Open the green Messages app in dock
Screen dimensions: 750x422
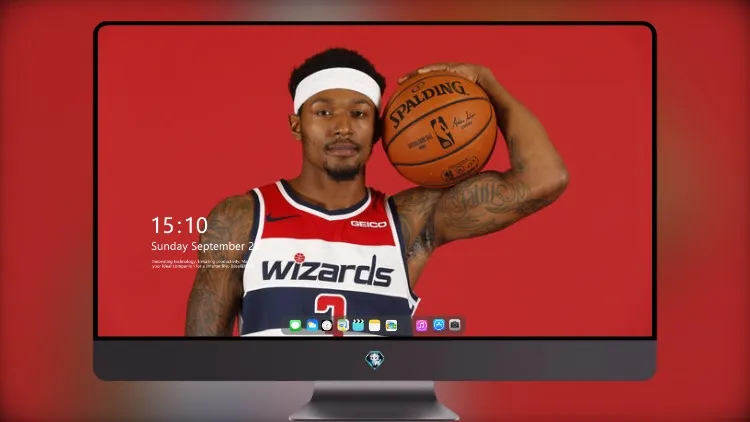coord(296,325)
